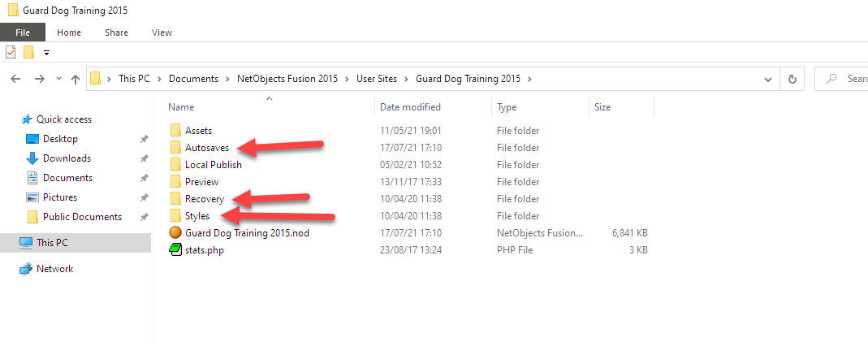Click Guard Dog Training 2015 breadcrumb
The image size is (868, 342).
pyautogui.click(x=469, y=79)
